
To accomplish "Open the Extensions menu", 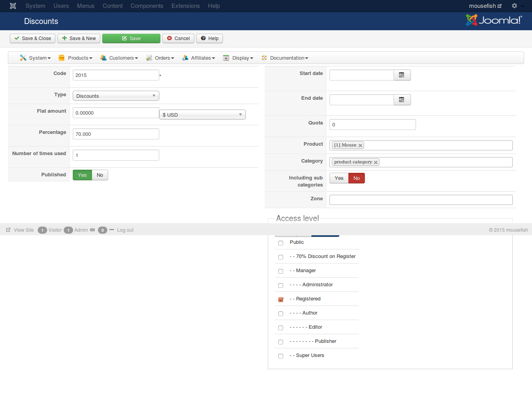I will [186, 6].
